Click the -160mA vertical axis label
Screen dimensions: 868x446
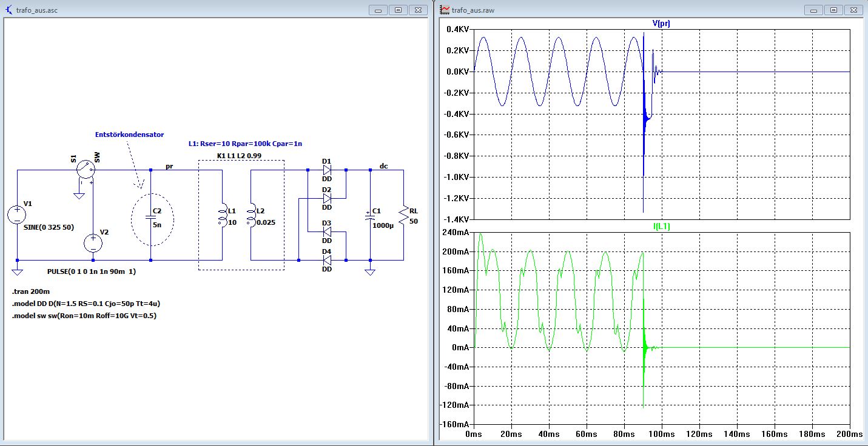coord(454,424)
